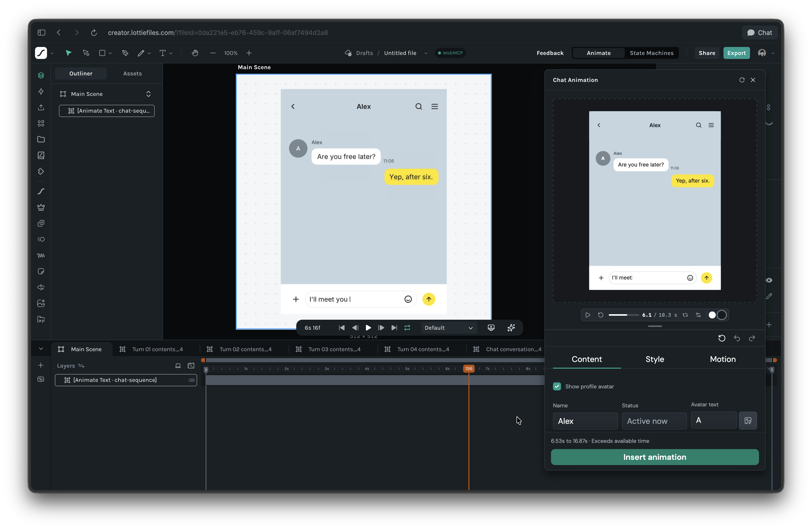
Task: Open the Feedback link
Action: click(x=550, y=53)
